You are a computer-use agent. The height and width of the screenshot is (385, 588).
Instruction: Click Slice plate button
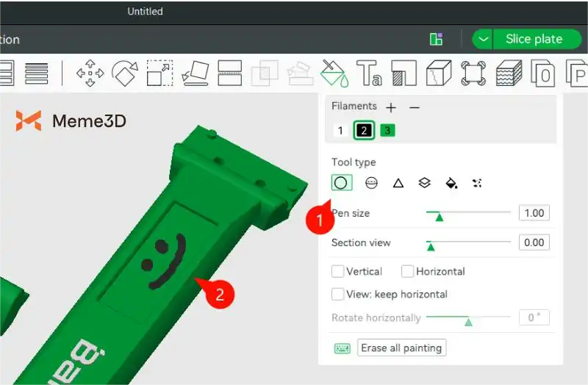[534, 39]
